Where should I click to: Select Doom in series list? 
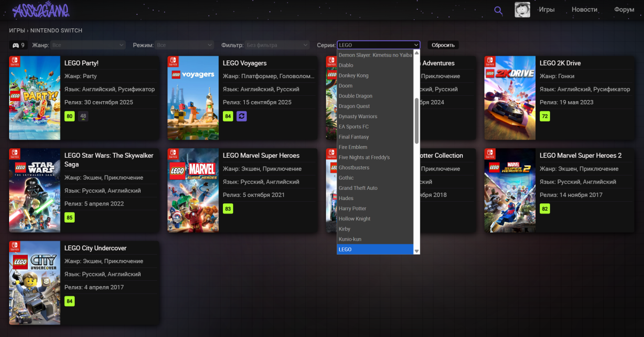tap(375, 86)
